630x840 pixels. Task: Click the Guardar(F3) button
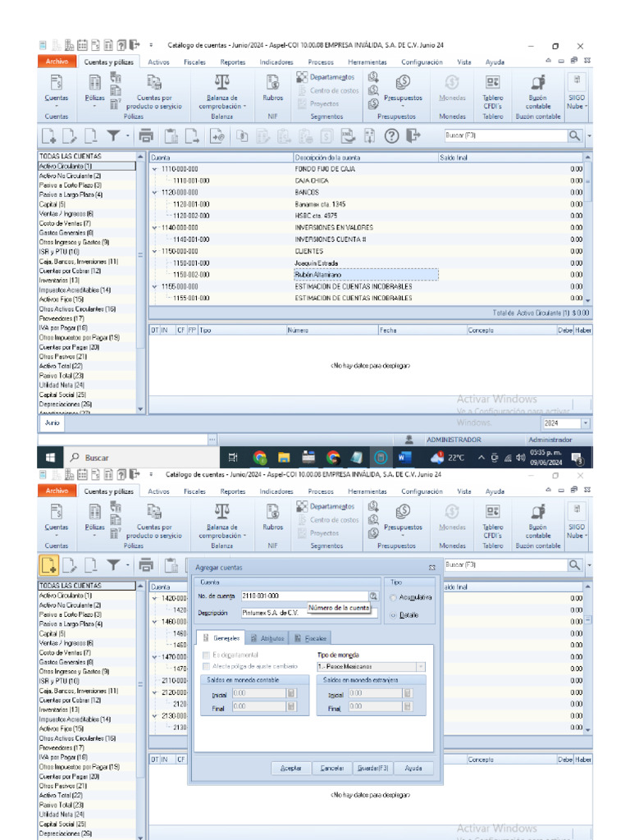click(373, 768)
